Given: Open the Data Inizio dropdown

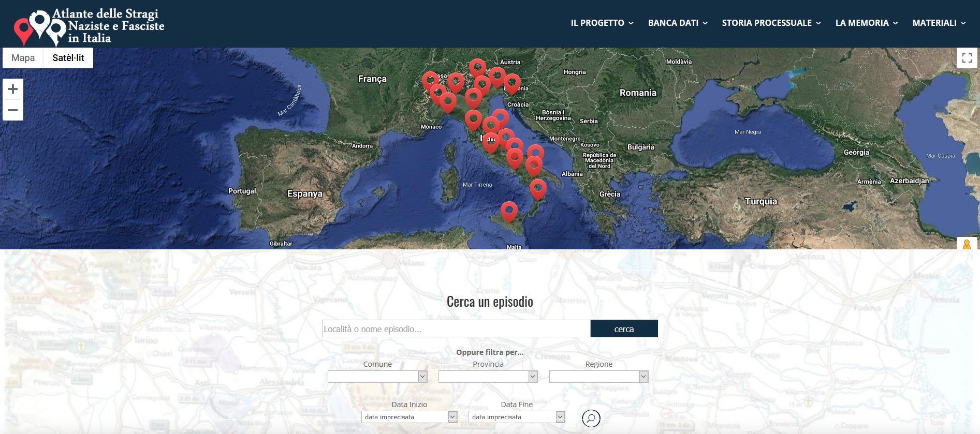Looking at the screenshot, I should tap(409, 417).
